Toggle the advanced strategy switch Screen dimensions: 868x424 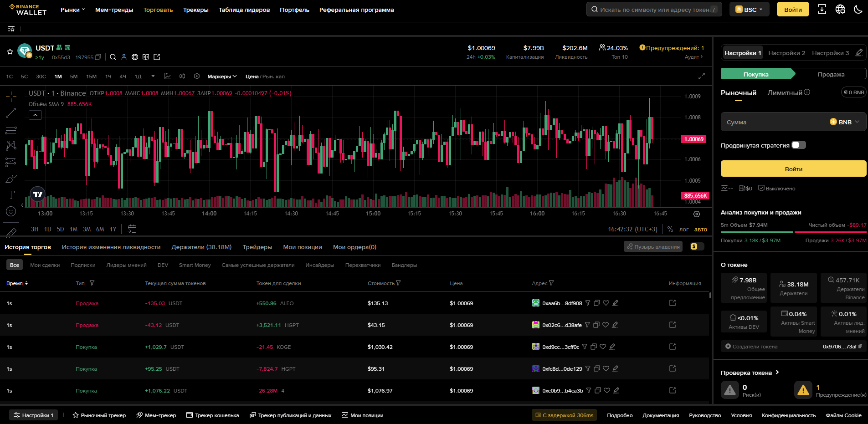[x=798, y=145]
